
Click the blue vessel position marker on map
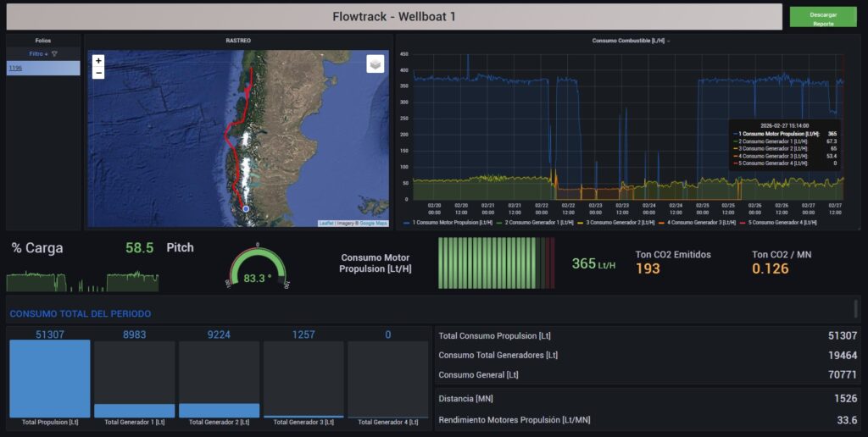(x=246, y=208)
